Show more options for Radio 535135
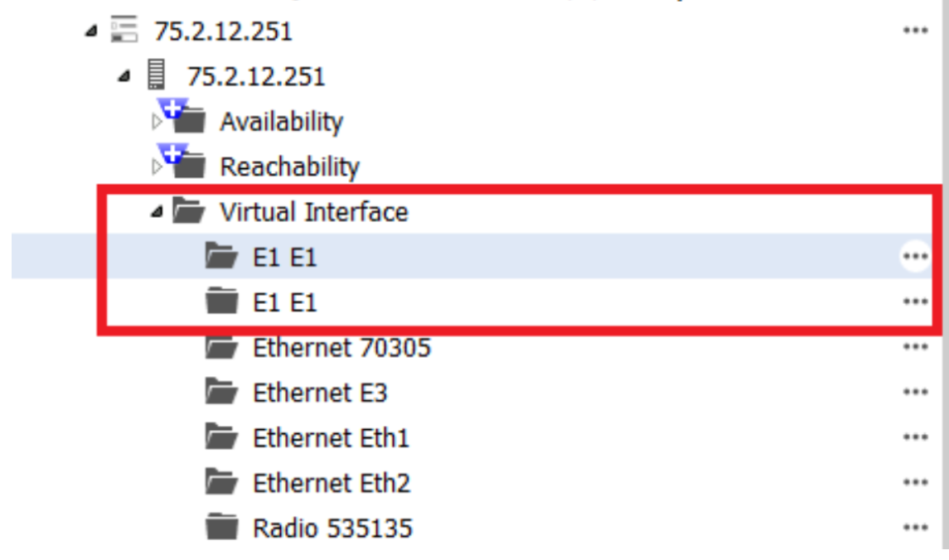 [x=914, y=528]
